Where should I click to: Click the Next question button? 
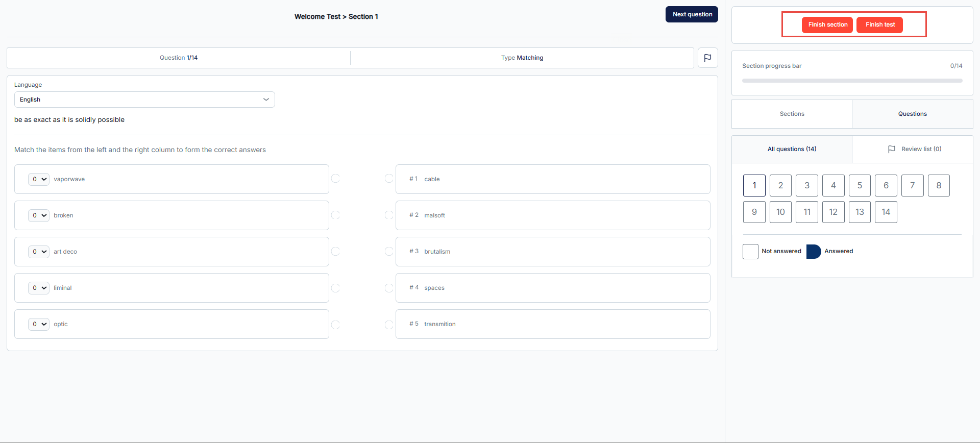[x=692, y=14]
